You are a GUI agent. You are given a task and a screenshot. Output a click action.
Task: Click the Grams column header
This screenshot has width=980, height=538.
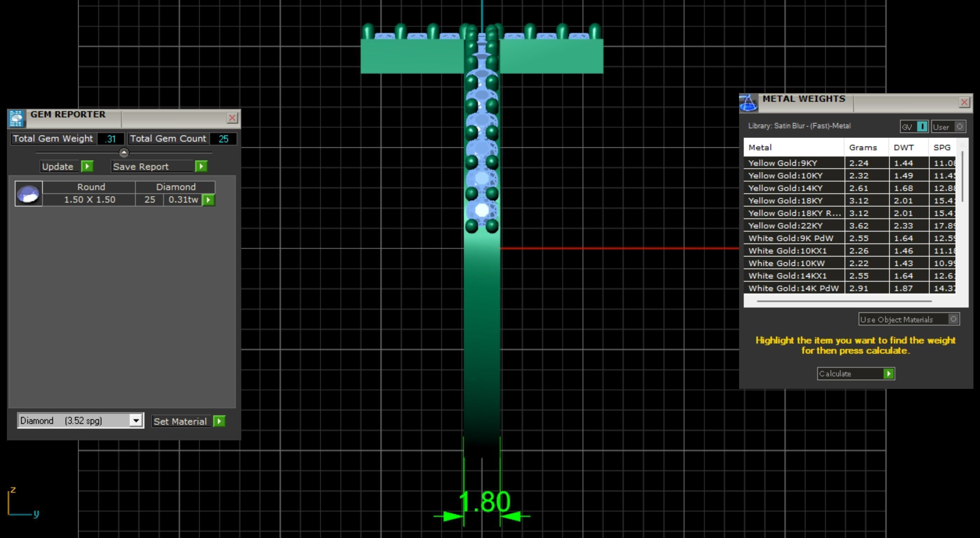862,148
